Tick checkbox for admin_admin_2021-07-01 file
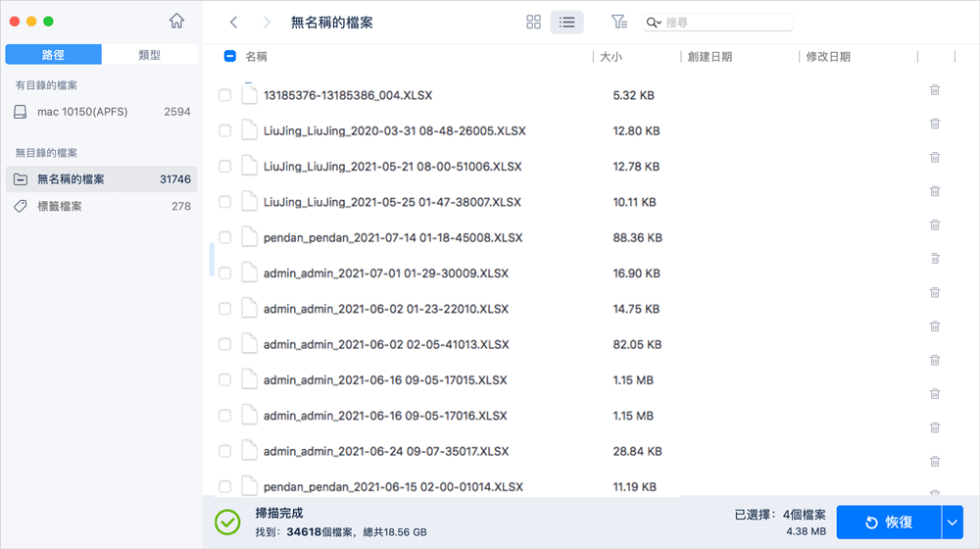The image size is (980, 549). (x=225, y=274)
